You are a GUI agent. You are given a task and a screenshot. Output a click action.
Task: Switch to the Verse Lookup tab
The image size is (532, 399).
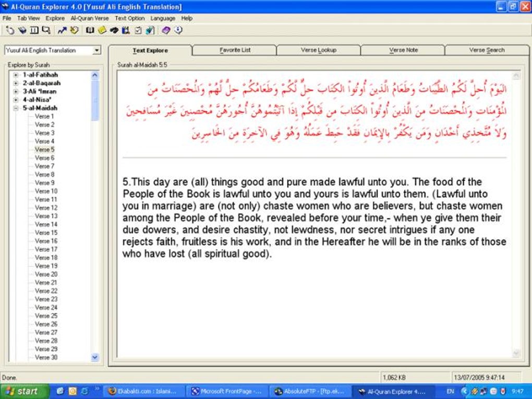click(319, 50)
